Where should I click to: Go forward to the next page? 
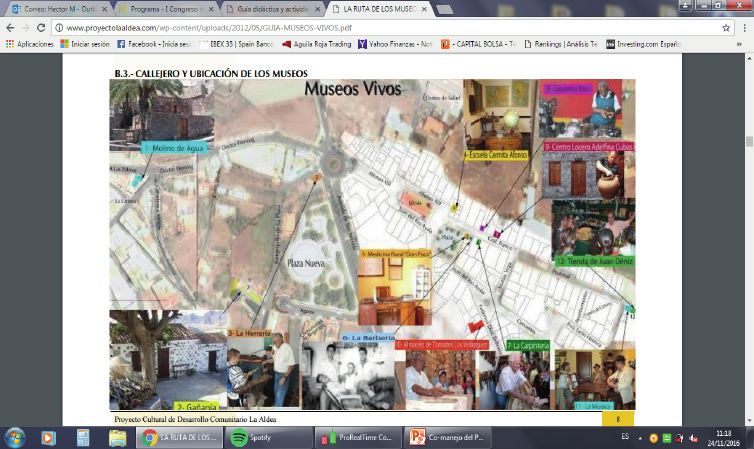click(x=26, y=28)
